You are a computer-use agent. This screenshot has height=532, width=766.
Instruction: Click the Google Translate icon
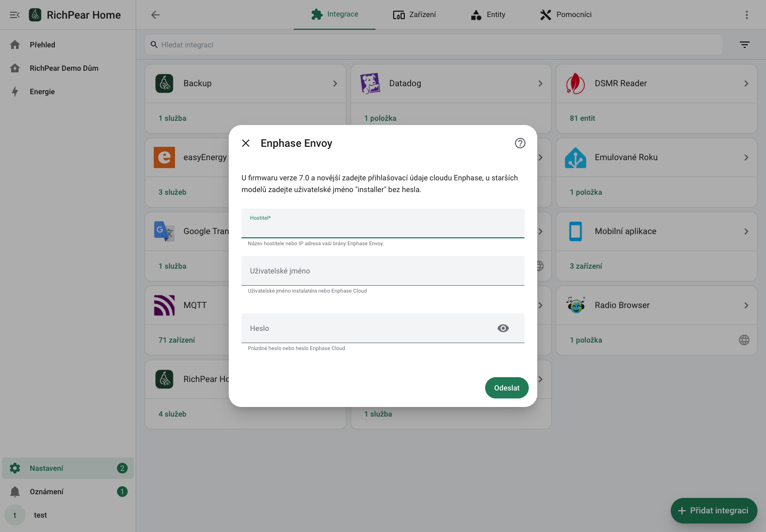coord(164,231)
